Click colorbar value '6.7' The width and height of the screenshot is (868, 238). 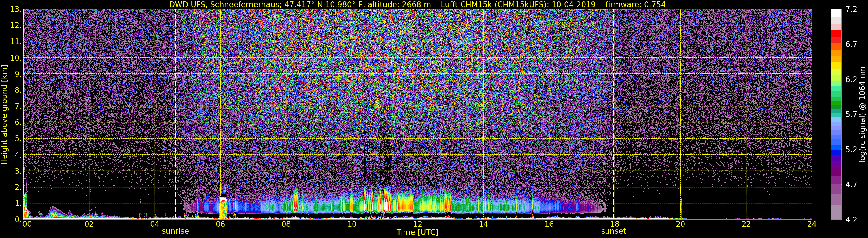click(x=851, y=44)
